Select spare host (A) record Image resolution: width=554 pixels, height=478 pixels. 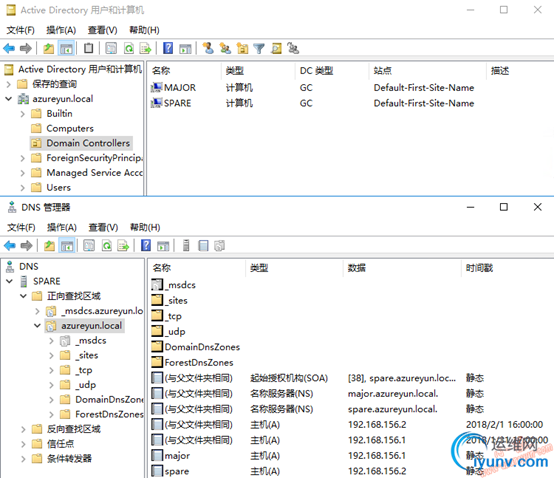318,472
